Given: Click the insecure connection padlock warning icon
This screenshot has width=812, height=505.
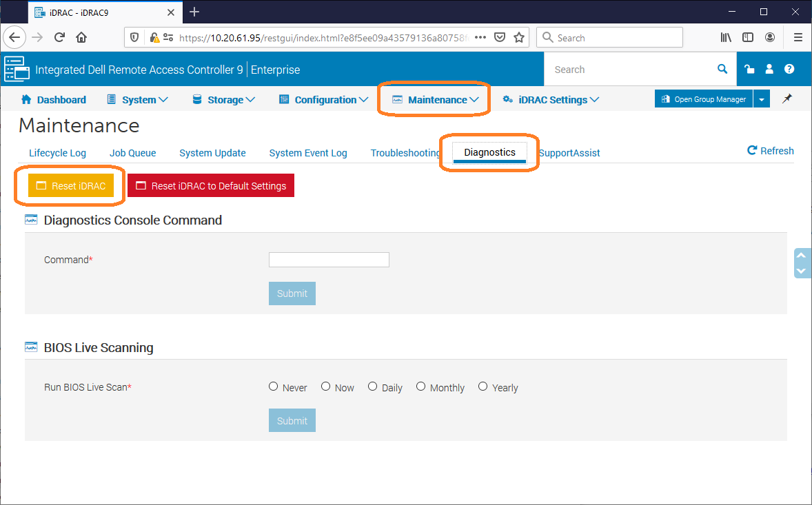Looking at the screenshot, I should [154, 37].
